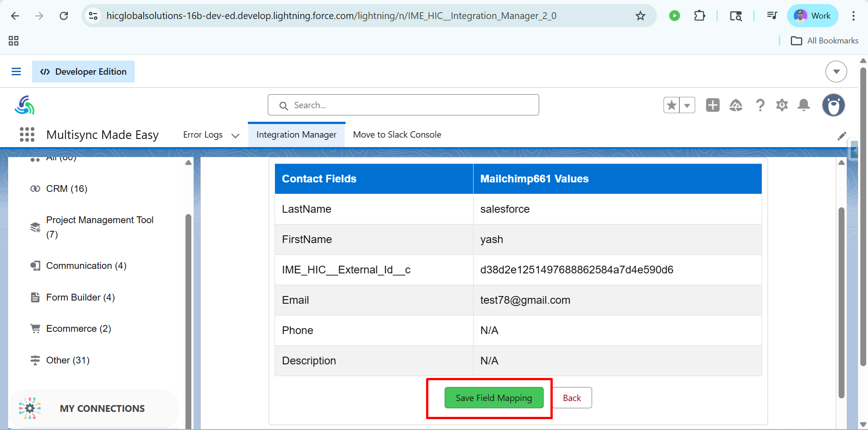The width and height of the screenshot is (868, 430).
Task: Edit navigation bar with pencil icon
Action: coord(842,136)
